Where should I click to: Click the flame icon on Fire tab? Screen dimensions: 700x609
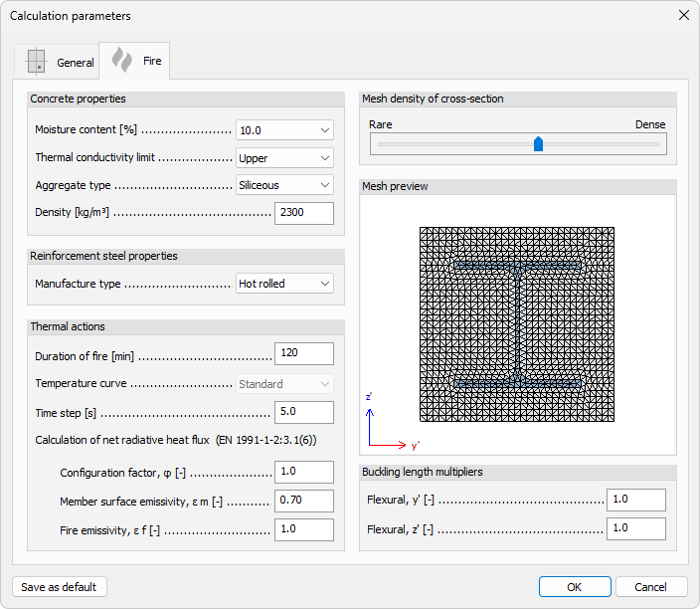tap(122, 60)
